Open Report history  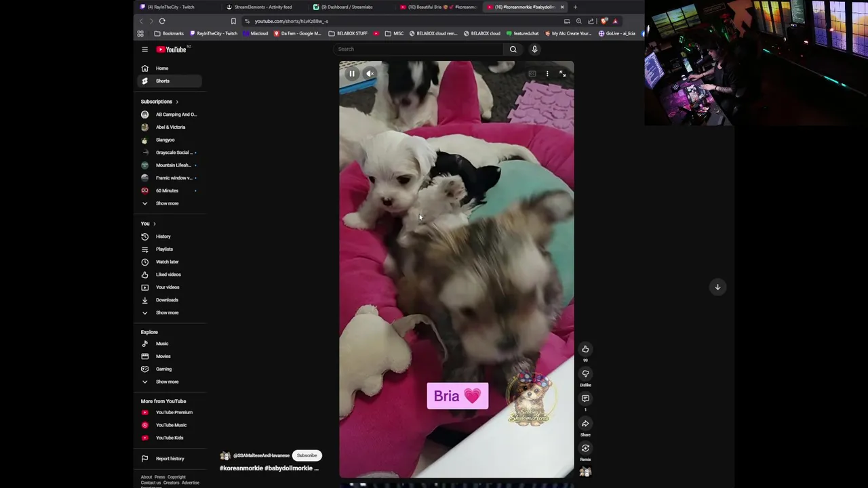pyautogui.click(x=170, y=459)
